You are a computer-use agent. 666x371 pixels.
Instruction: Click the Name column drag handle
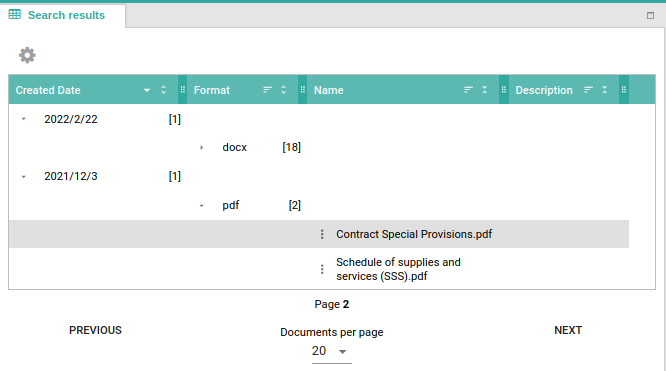[504, 90]
